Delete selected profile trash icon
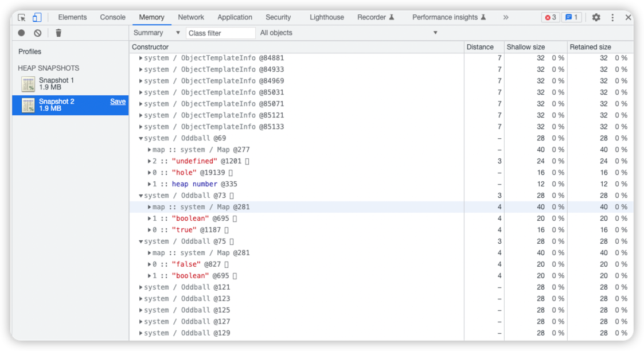This screenshot has height=351, width=644. coord(58,33)
